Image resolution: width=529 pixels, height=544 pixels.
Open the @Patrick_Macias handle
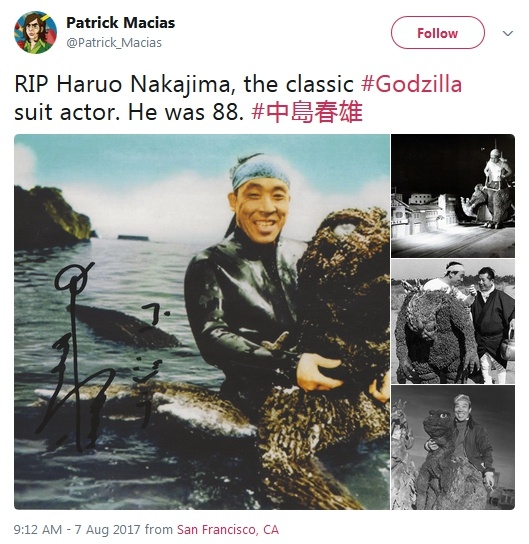(x=114, y=43)
